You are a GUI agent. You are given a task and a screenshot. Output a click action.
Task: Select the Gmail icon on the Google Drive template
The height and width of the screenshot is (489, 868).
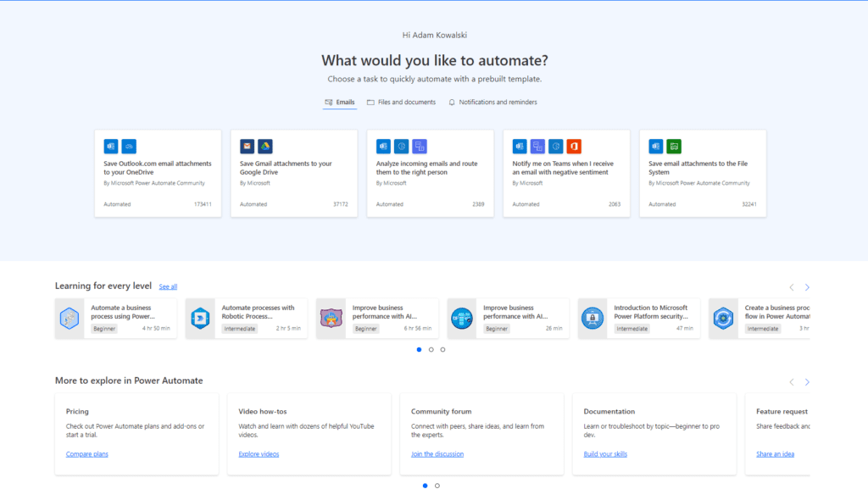point(248,146)
